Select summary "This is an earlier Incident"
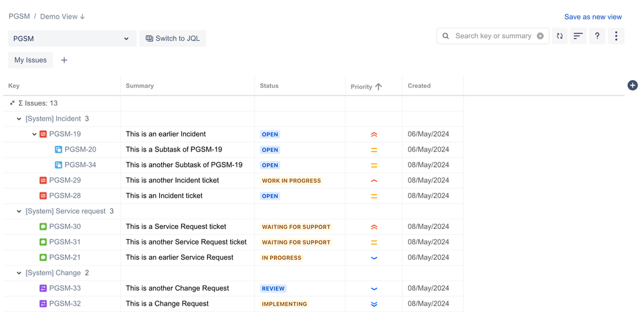Screen dimensions: 644x318 pos(166,134)
